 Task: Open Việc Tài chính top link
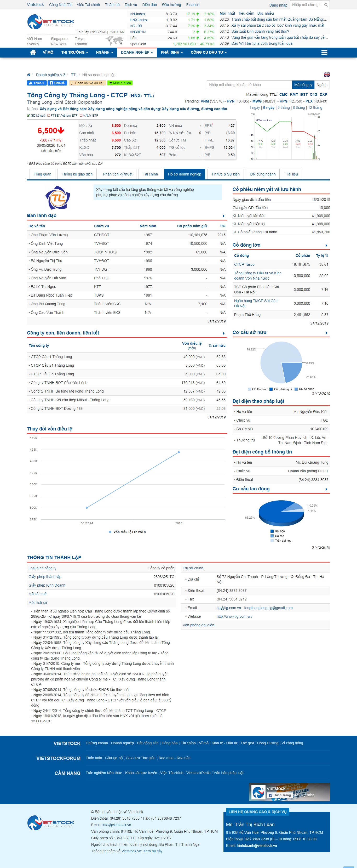[88, 5]
